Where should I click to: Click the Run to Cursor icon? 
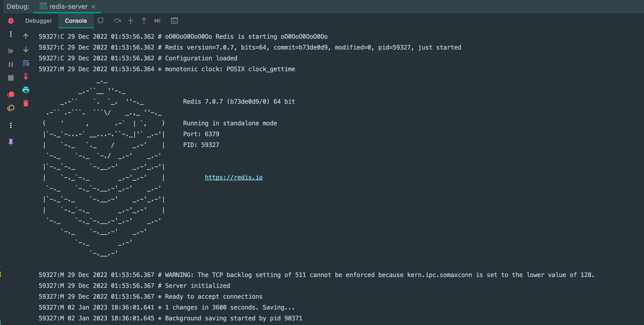click(157, 21)
